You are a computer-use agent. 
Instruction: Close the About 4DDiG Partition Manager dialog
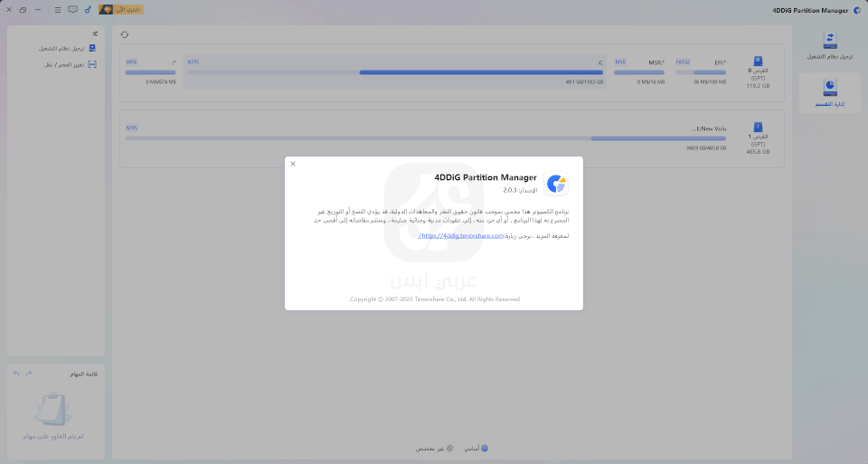tap(293, 164)
